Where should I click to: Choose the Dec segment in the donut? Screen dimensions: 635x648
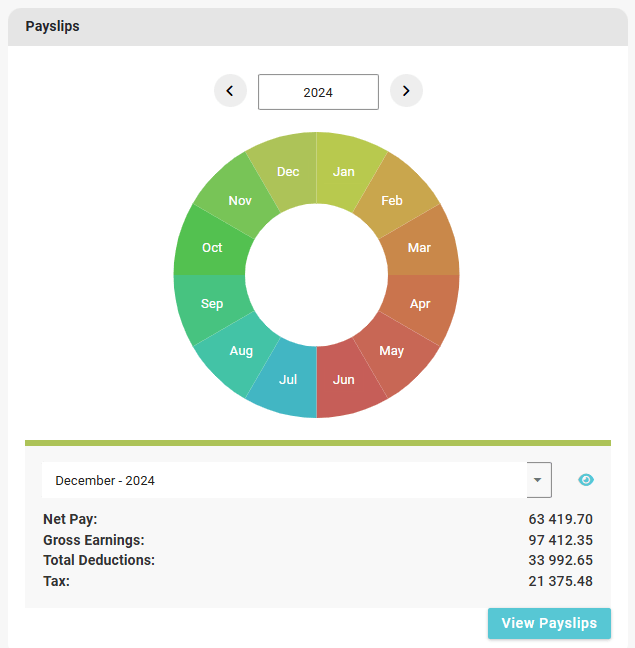coord(288,171)
